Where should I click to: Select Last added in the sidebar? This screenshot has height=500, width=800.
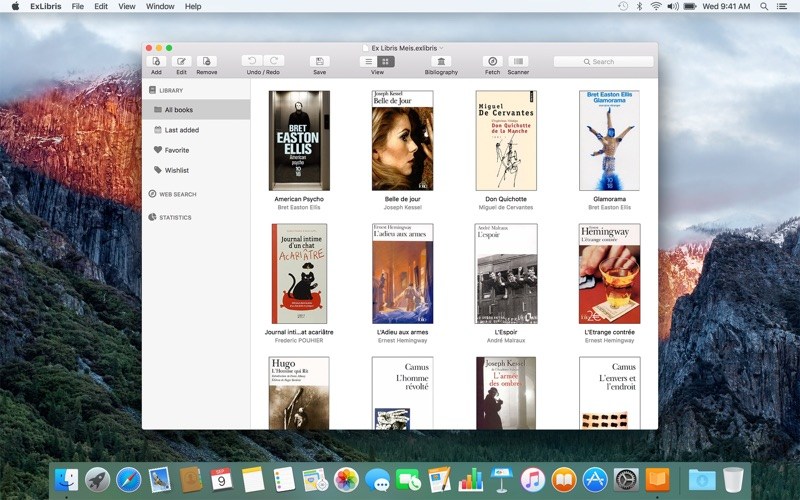(181, 130)
